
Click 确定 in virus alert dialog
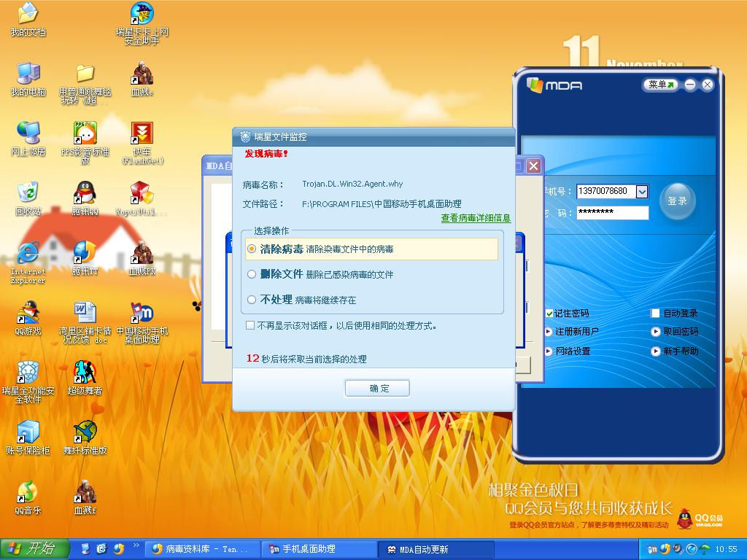click(377, 388)
